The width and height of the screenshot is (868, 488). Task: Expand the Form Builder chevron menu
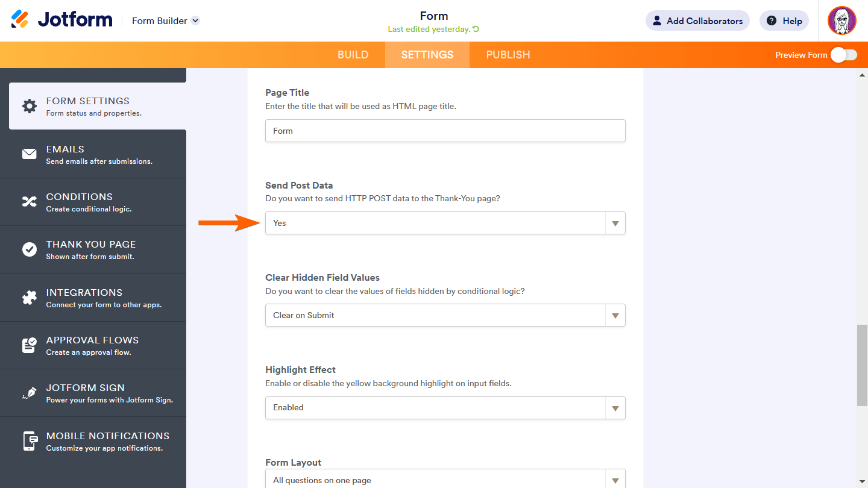[195, 20]
